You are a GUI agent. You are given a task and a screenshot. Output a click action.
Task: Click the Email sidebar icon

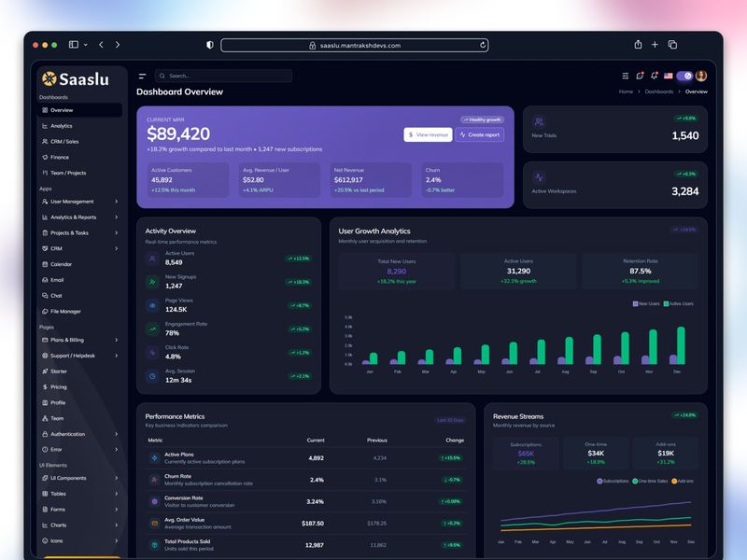pyautogui.click(x=45, y=280)
